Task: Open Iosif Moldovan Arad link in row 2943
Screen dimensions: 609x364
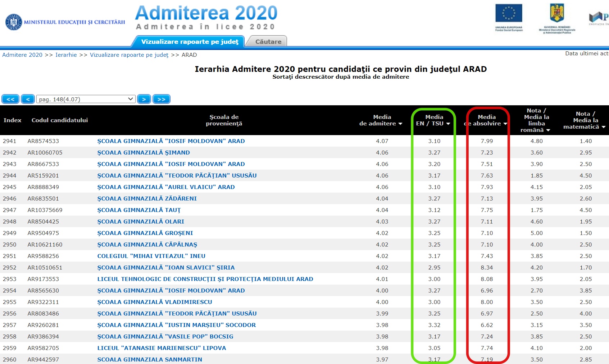Action: click(x=171, y=164)
